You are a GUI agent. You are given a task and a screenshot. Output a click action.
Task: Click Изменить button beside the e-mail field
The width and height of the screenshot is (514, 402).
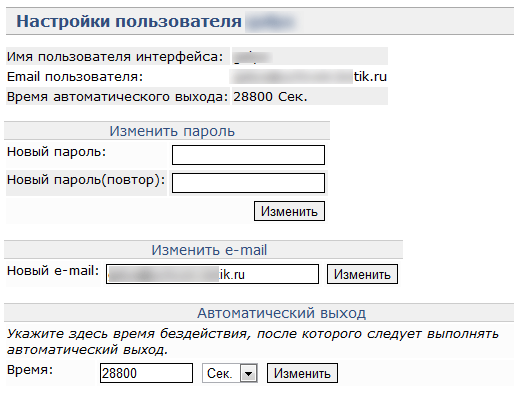362,274
